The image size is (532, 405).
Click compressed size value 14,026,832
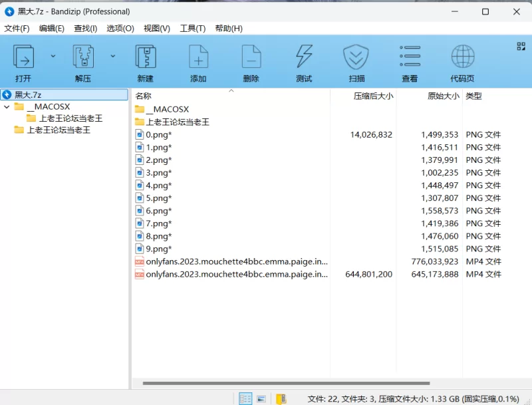click(371, 135)
